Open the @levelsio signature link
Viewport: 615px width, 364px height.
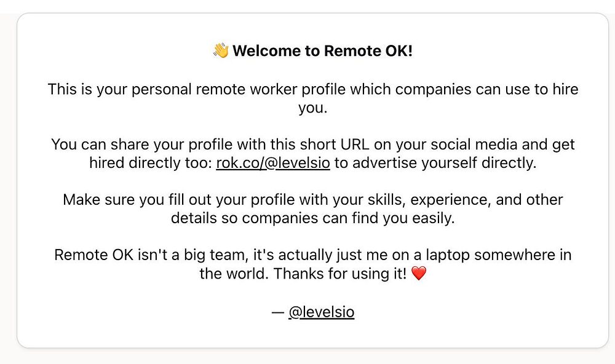[321, 312]
